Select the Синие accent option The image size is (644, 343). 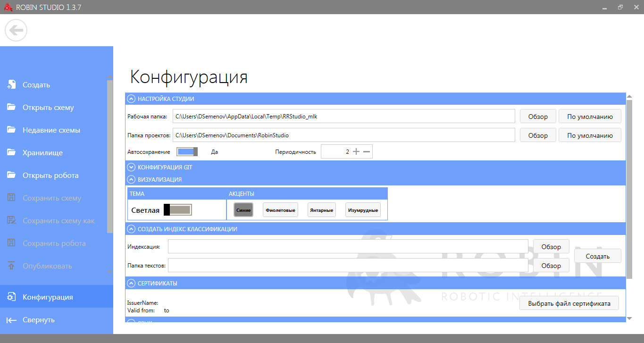(243, 210)
